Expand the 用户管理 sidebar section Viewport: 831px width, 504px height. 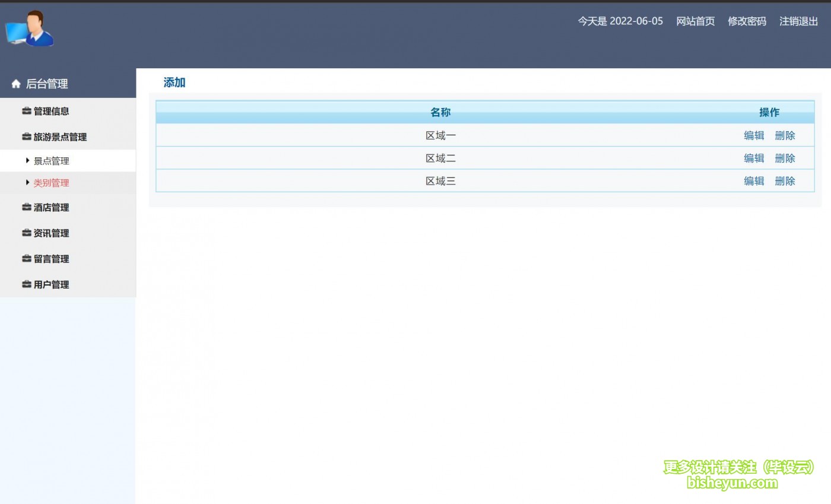coord(51,284)
